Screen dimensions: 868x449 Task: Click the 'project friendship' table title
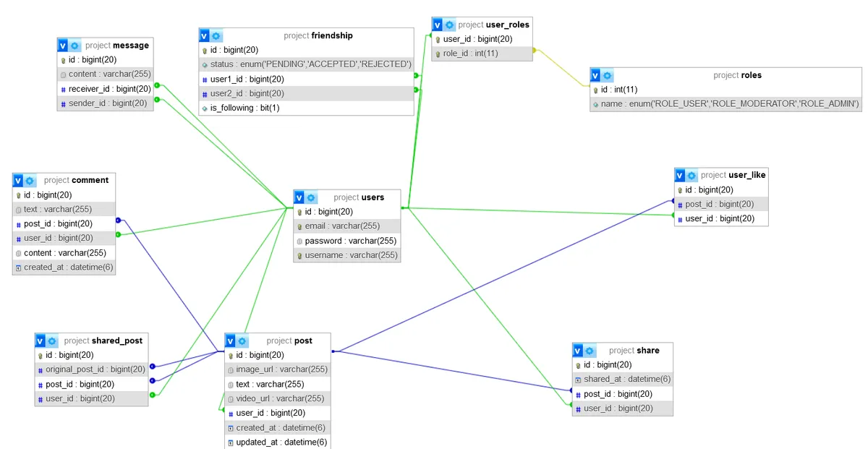[318, 35]
